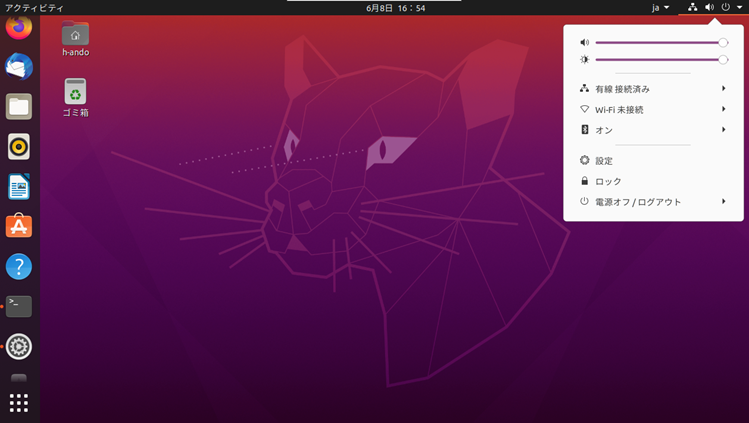Open Firefox from the dock

point(19,27)
